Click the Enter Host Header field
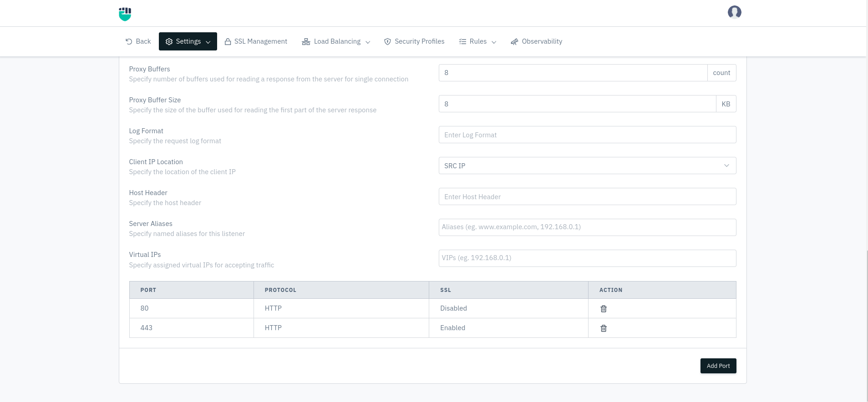868x402 pixels. pyautogui.click(x=587, y=196)
